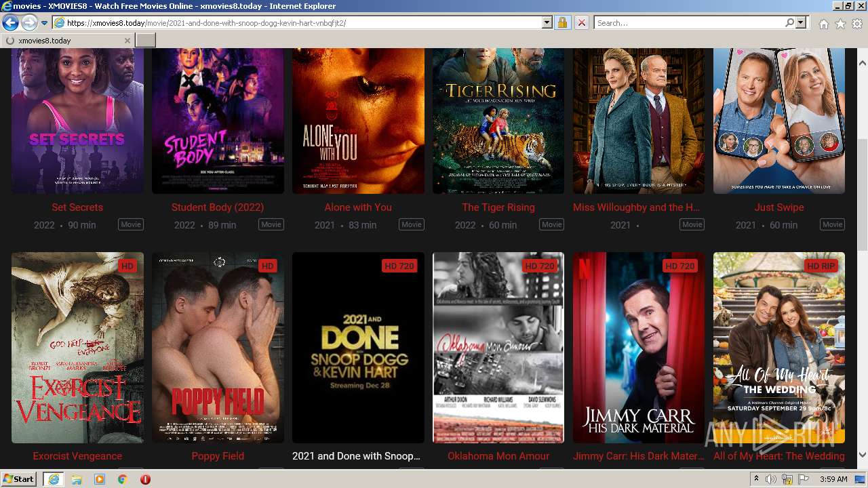
Task: Click 2021 and Done with Snoop... link
Action: (356, 456)
